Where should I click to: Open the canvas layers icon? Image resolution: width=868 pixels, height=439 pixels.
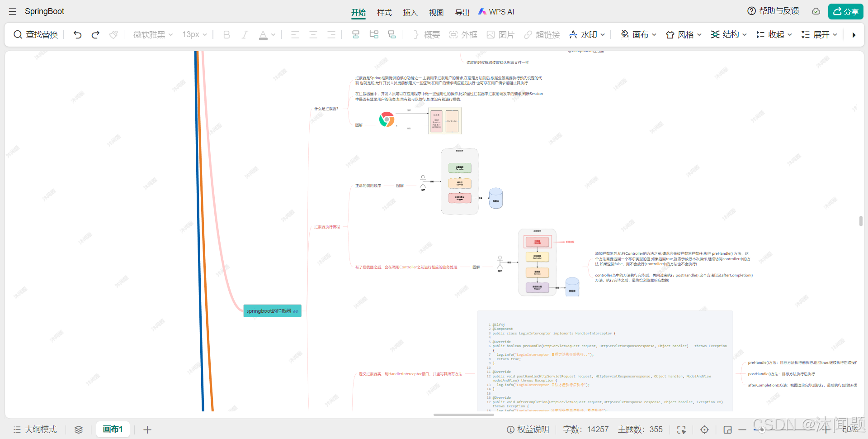pyautogui.click(x=79, y=429)
